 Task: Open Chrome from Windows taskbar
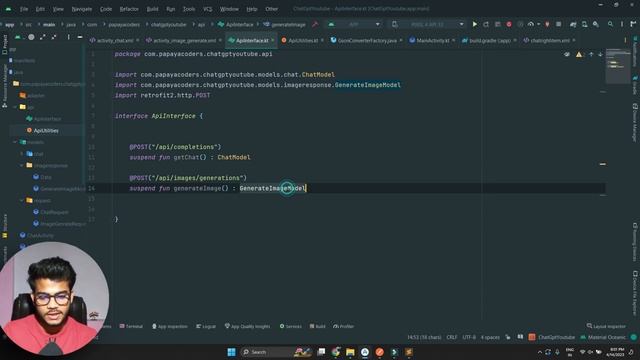[x=336, y=352]
